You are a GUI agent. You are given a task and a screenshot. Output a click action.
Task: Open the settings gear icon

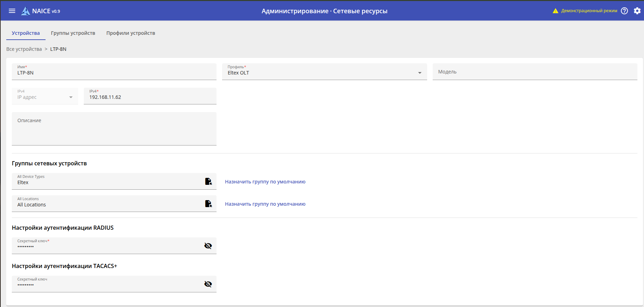637,11
